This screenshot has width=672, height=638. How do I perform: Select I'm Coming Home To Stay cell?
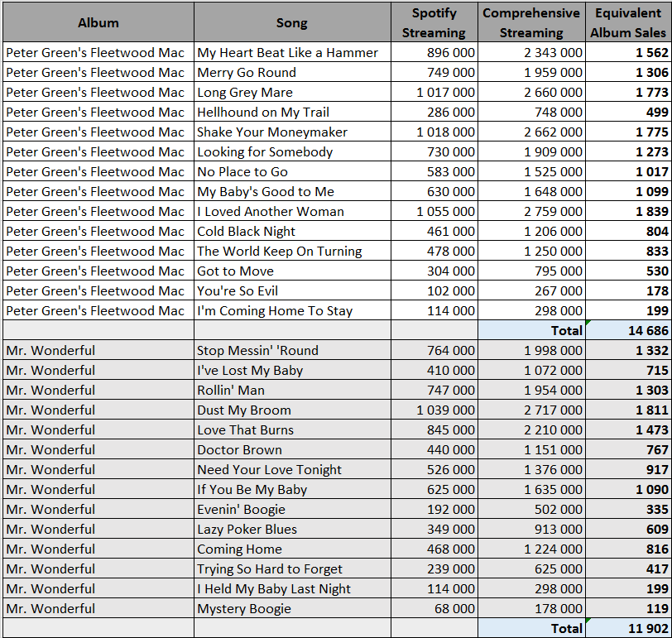click(292, 310)
